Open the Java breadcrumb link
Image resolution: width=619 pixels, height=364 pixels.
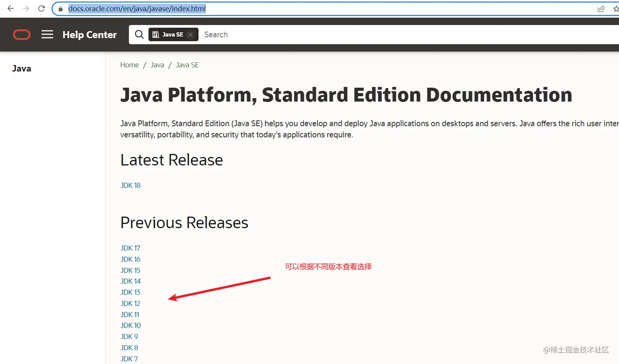tap(157, 65)
